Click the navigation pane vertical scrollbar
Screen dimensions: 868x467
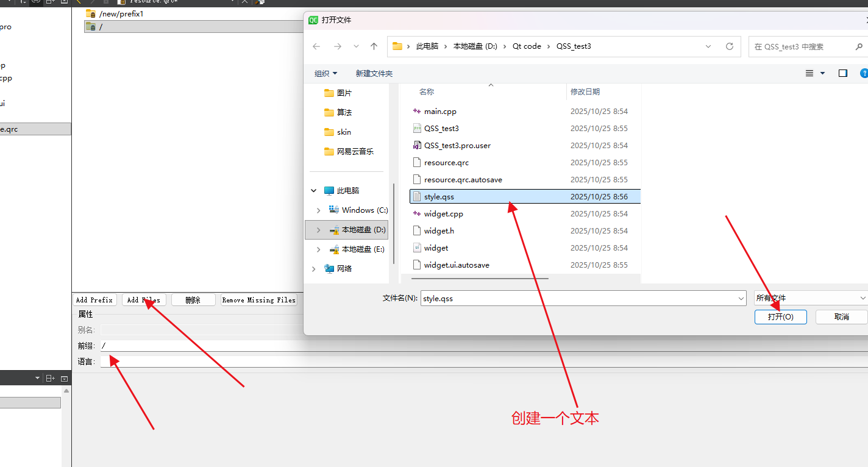[393, 223]
